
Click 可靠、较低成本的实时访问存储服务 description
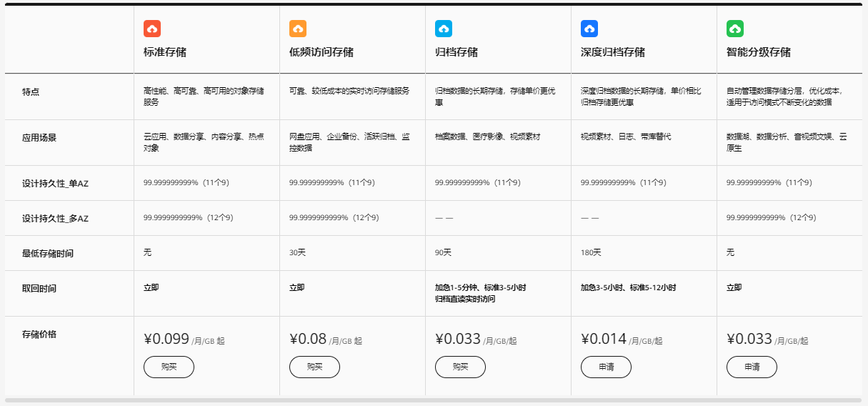click(349, 91)
